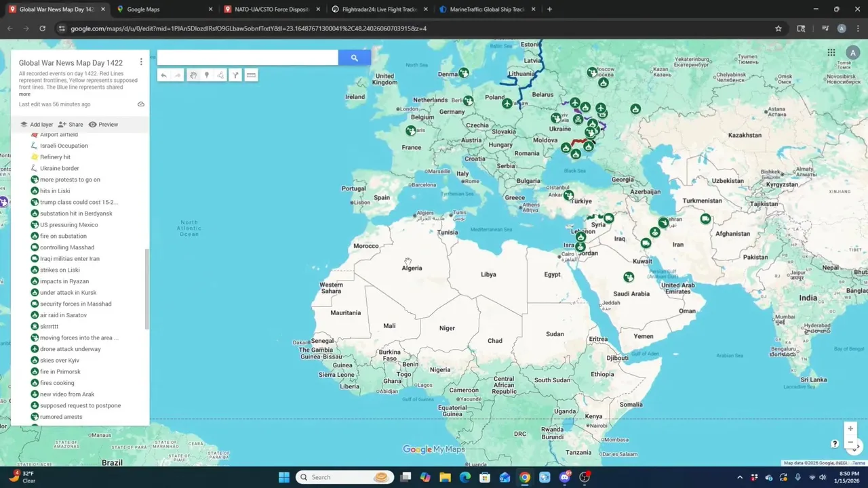868x488 pixels.
Task: Select 'rumored arrests' list item
Action: (x=61, y=417)
